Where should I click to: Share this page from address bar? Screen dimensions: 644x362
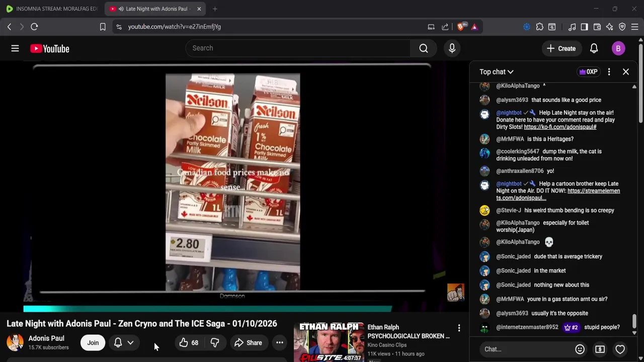[x=445, y=27]
